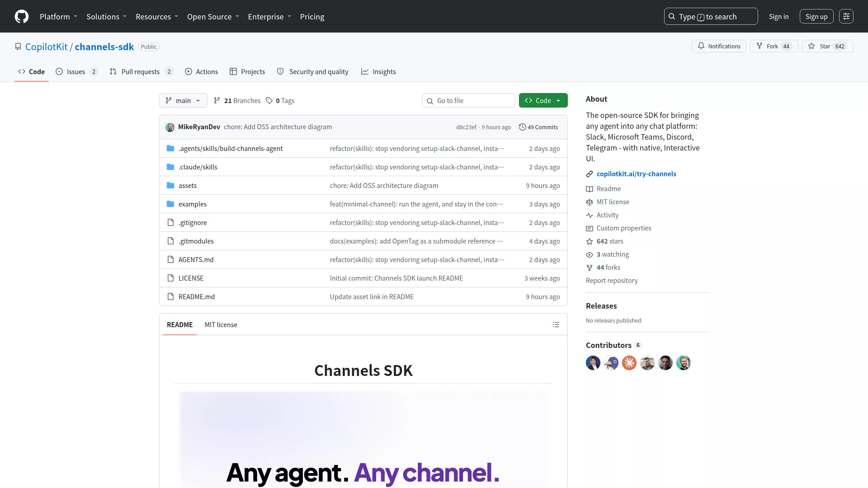This screenshot has height=488, width=868.
Task: Expand the Platform menu
Action: tap(58, 17)
